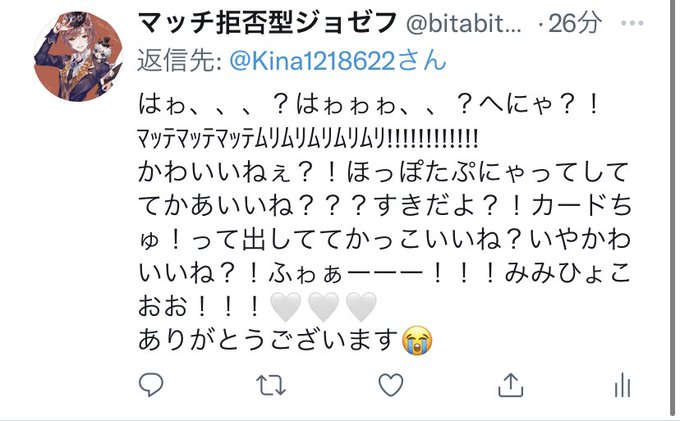Click the first line はゎ、、、？ of tweet
The image size is (680, 421).
(369, 105)
